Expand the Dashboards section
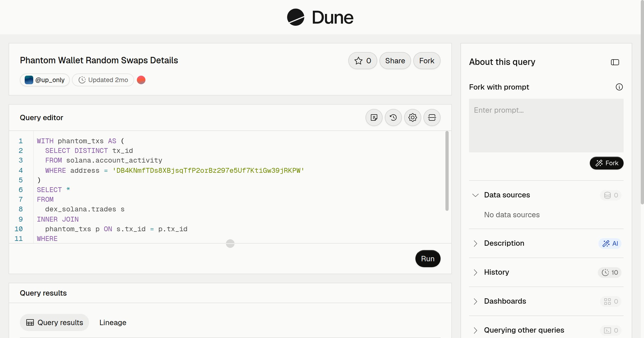The image size is (644, 338). point(475,301)
